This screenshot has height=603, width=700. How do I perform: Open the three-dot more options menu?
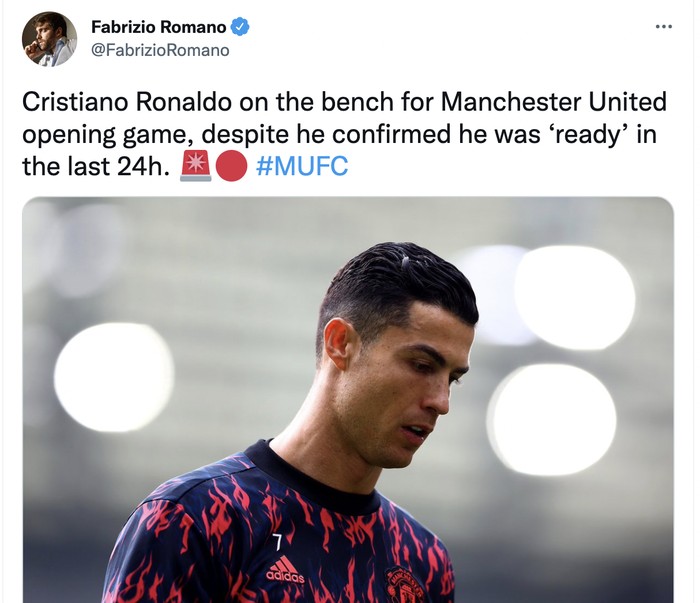[x=663, y=27]
